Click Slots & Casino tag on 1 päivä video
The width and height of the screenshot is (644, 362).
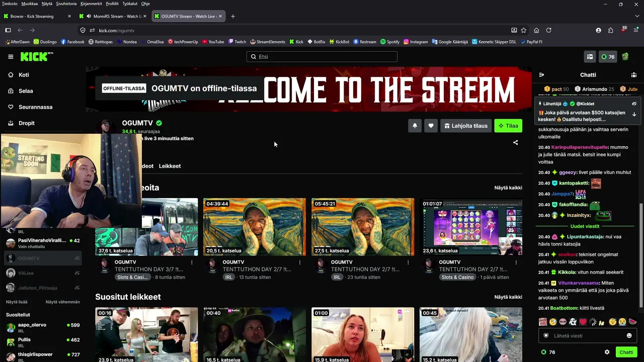tap(457, 277)
